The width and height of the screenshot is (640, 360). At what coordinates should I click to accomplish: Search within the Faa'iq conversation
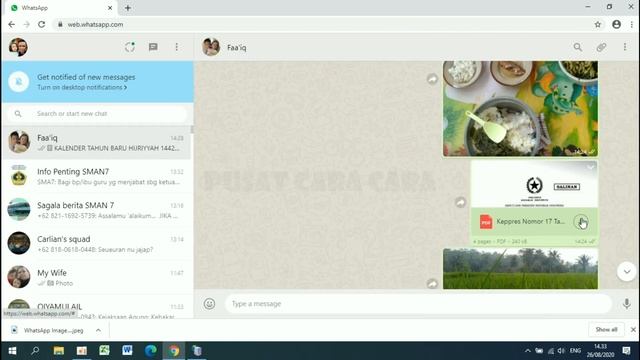coord(578,47)
